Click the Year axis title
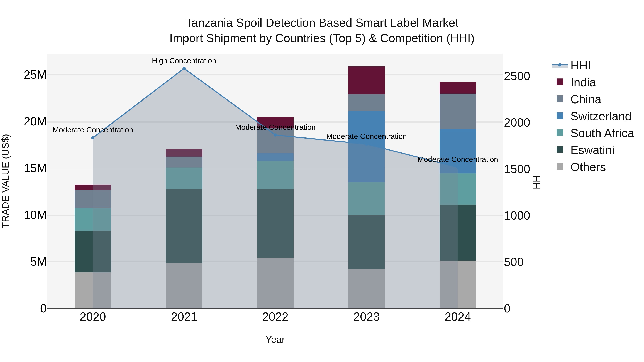Image resolution: width=644 pixels, height=362 pixels. coord(275,340)
